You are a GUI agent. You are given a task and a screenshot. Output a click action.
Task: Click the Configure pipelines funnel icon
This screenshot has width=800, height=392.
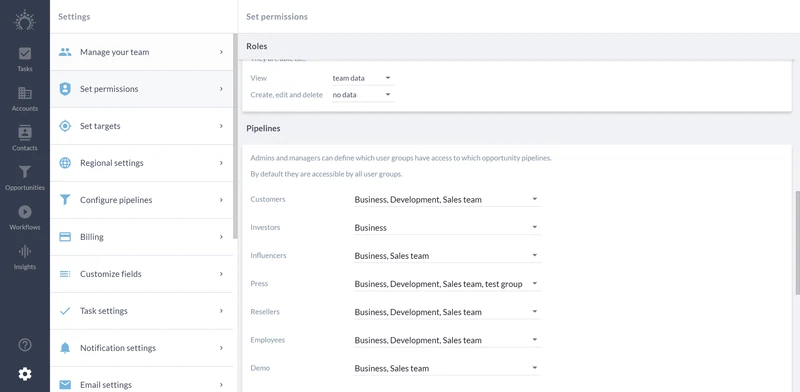65,200
